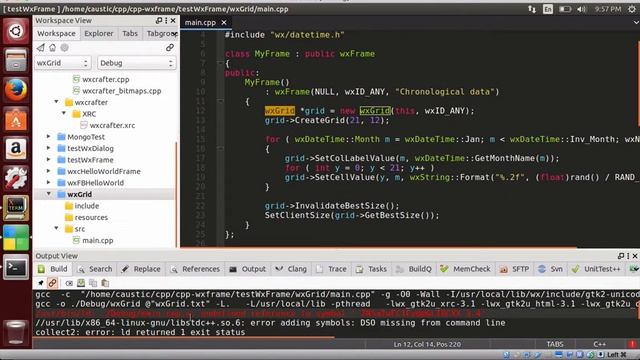Viewport: 640px width, 360px height.
Task: Select wxcrafter.cpp in the tree
Action: point(106,79)
